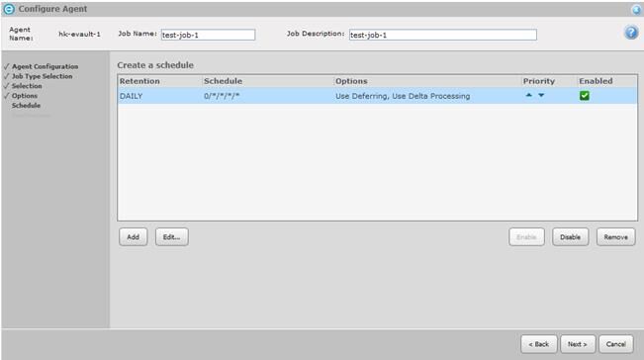This screenshot has height=360, width=644.
Task: Go to Job Type Selection step
Action: pos(42,76)
